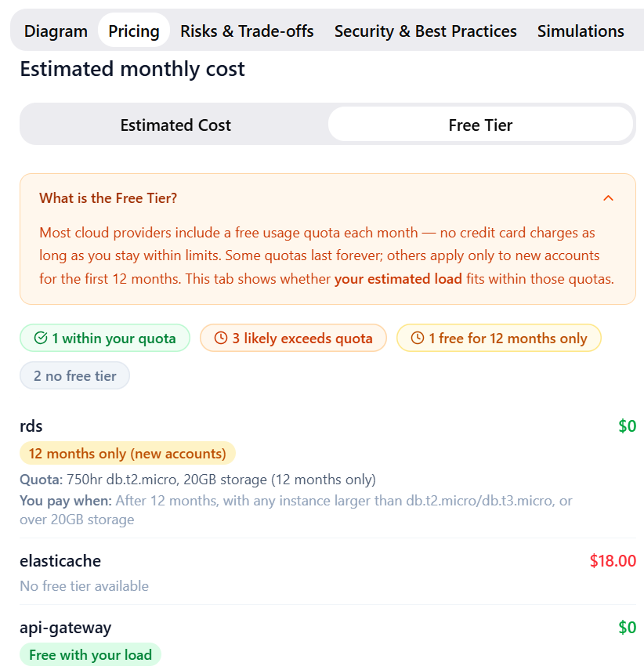Open the Diagram tab
This screenshot has height=670, width=644.
(56, 31)
